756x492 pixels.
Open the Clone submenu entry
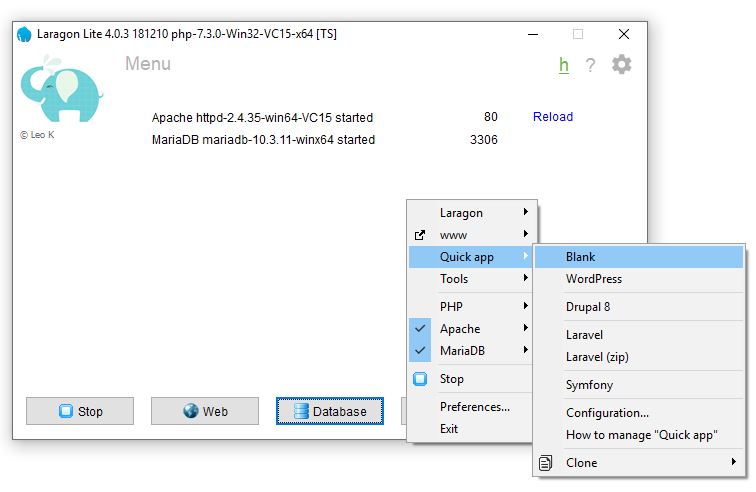[x=639, y=463]
